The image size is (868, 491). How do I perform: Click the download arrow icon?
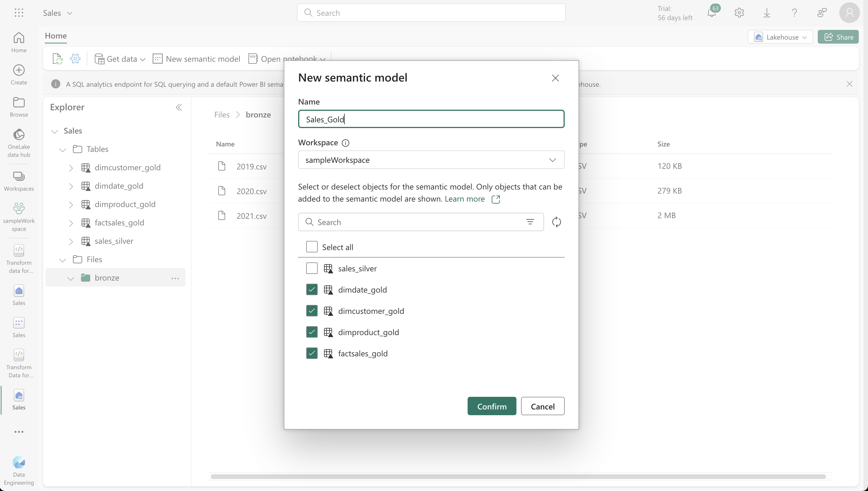(767, 13)
